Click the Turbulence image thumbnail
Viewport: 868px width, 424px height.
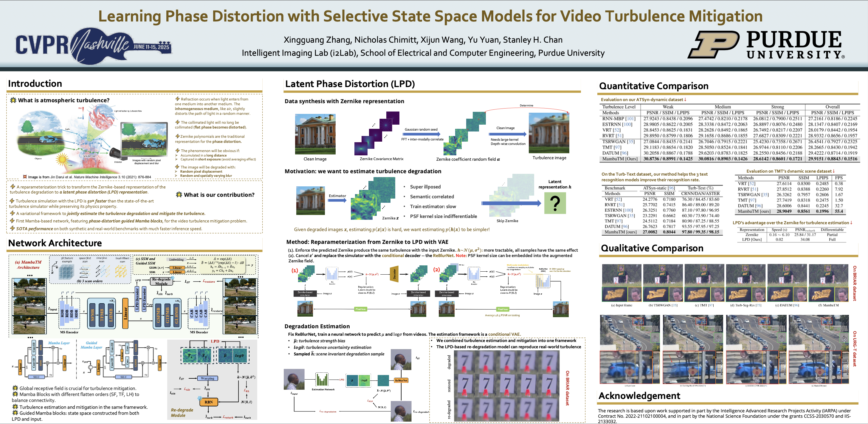pyautogui.click(x=549, y=133)
